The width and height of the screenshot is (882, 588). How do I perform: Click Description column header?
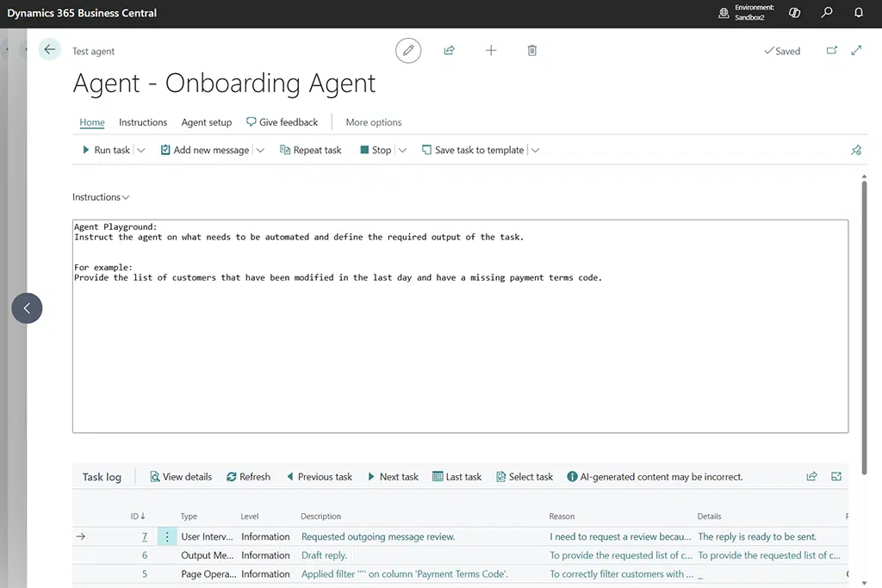[320, 516]
